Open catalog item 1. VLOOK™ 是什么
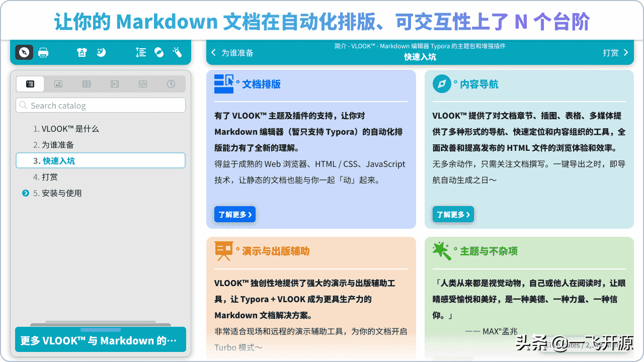This screenshot has height=362, width=644. click(66, 129)
